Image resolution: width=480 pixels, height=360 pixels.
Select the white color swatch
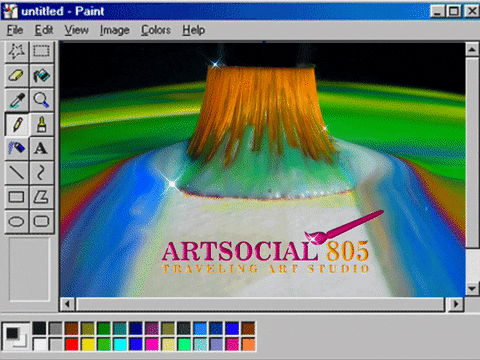coord(40,344)
